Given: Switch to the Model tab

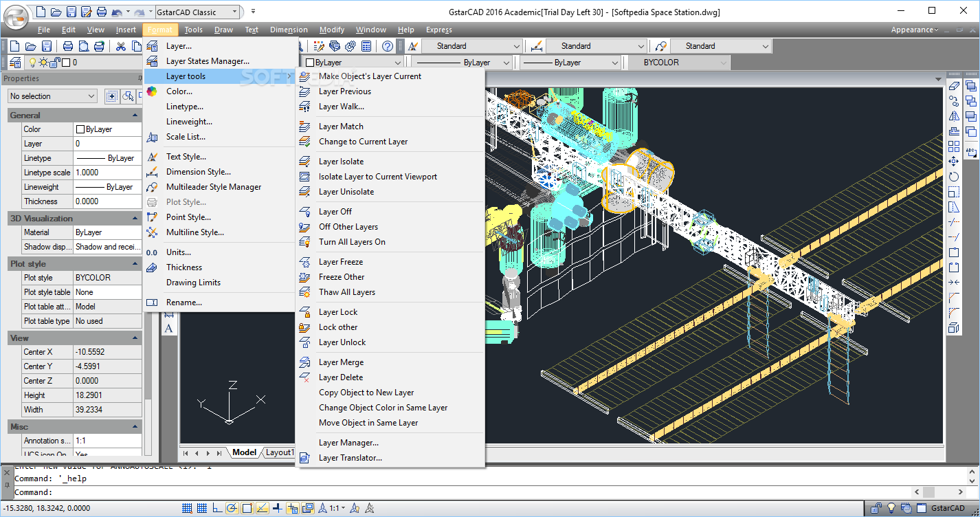Looking at the screenshot, I should point(244,452).
